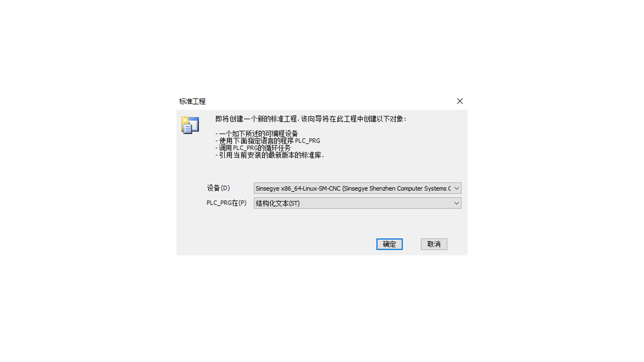
Task: Click the PLC_PRG在(P) label
Action: coord(226,203)
